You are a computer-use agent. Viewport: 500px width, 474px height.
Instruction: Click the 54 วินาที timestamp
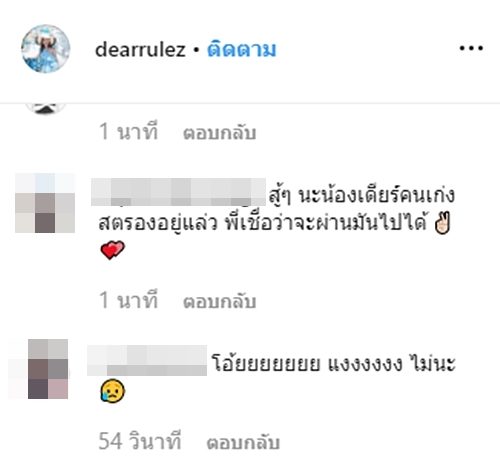140,441
